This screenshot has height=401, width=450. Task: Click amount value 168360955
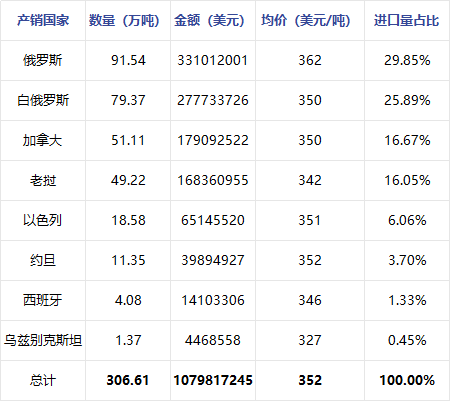click(x=213, y=180)
